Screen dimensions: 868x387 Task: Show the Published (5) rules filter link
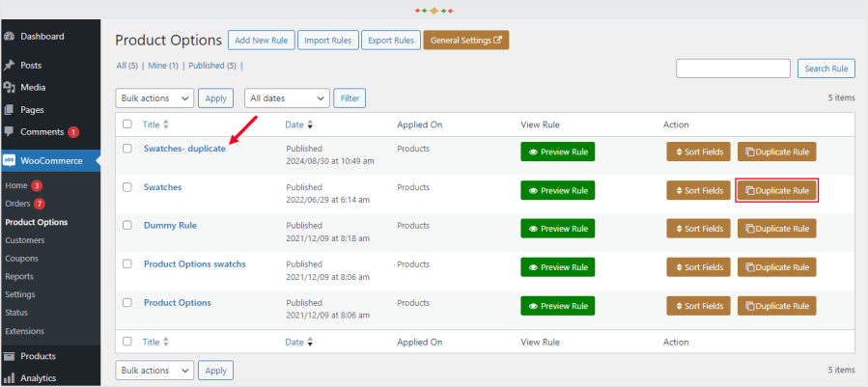[x=212, y=66]
